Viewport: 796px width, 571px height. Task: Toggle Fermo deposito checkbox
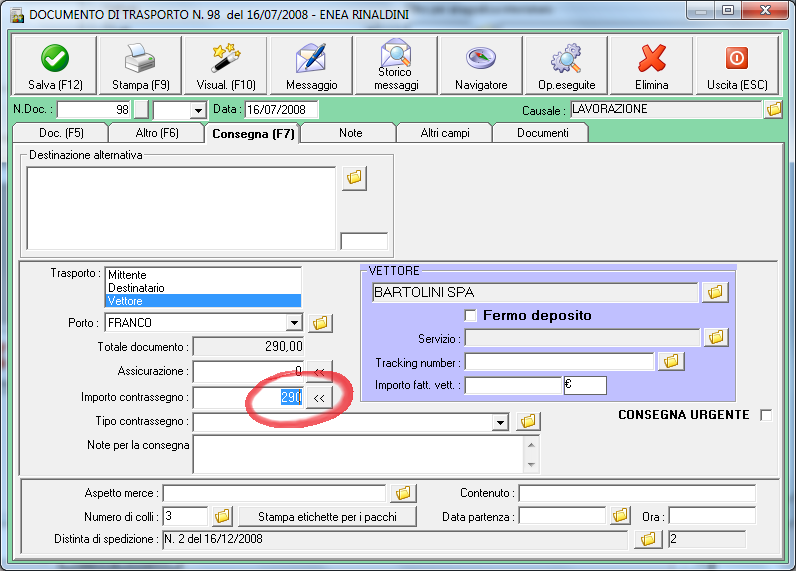pos(471,316)
